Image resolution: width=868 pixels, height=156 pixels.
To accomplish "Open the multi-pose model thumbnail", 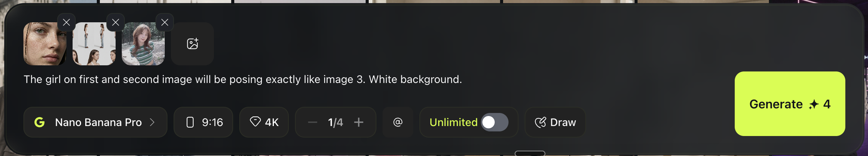I will click(x=94, y=44).
